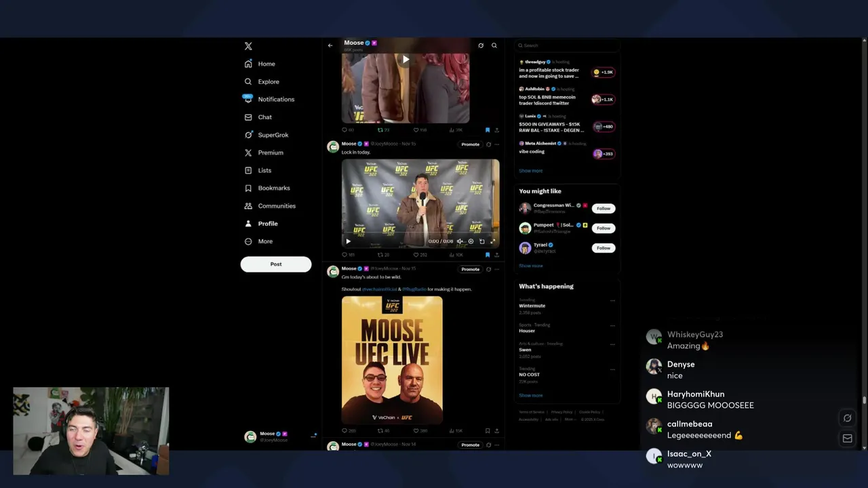Open the account switcher at sidebar bottom
Viewport: 868px width, 488px height.
click(x=280, y=436)
